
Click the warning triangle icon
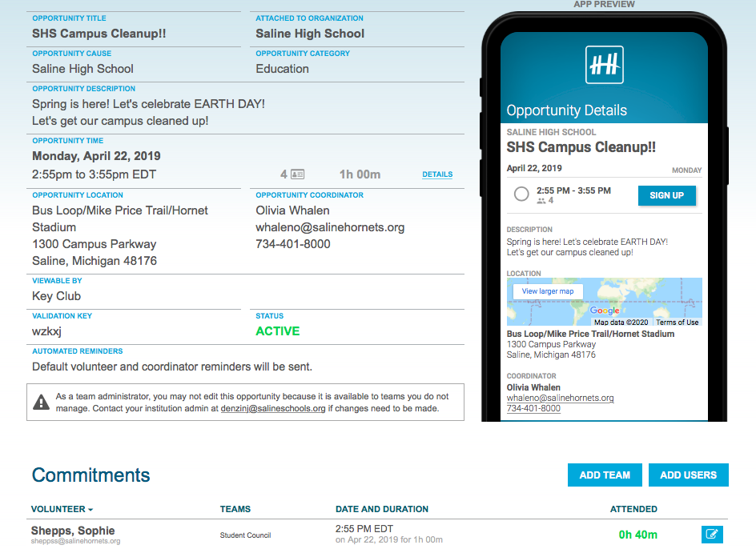(x=41, y=402)
